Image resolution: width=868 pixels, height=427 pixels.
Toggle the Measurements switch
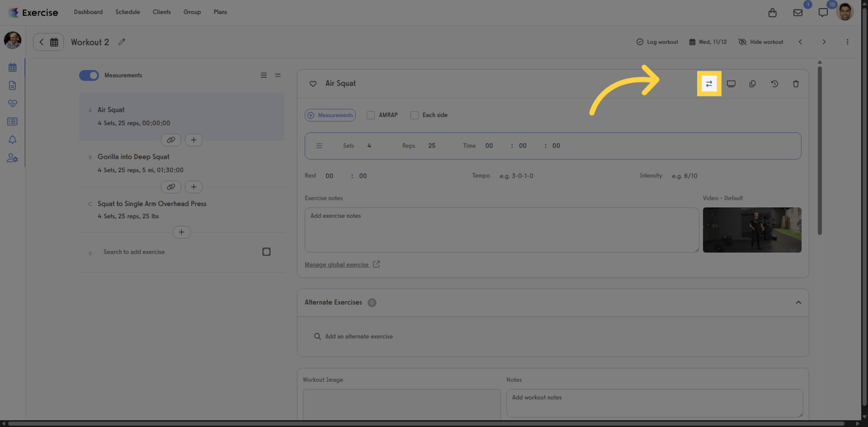point(89,75)
